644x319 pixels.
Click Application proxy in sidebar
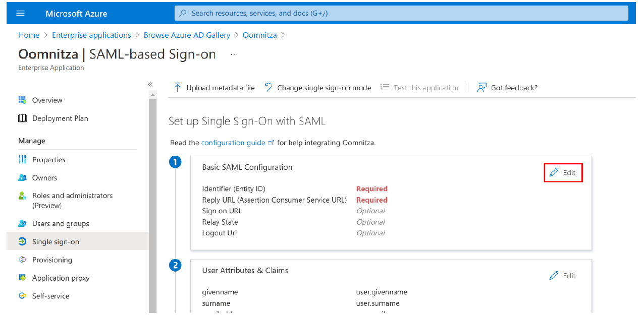point(61,278)
